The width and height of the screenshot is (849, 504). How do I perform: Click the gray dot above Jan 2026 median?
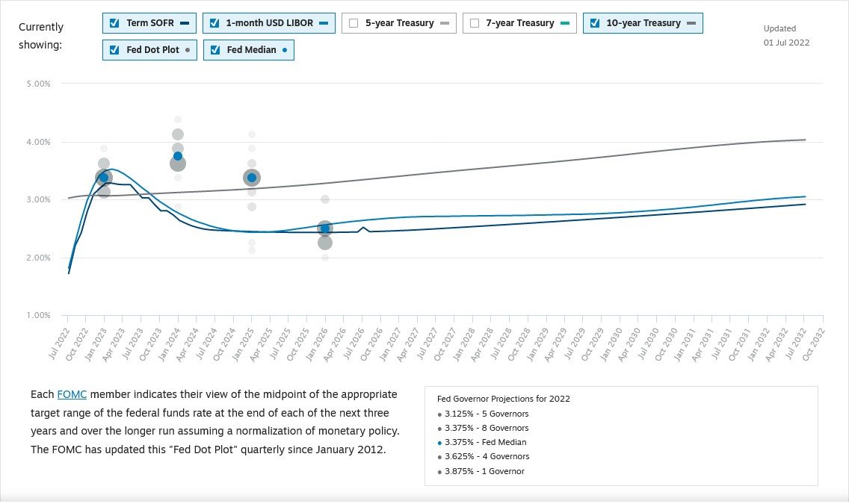[325, 199]
